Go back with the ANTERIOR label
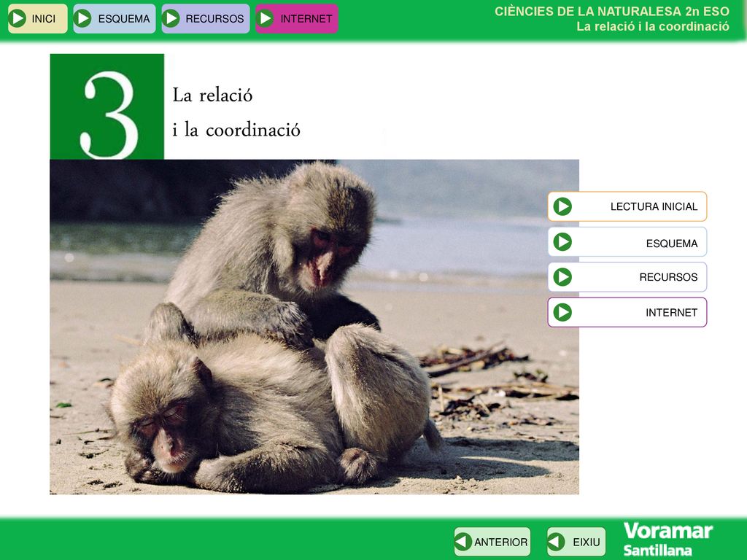This screenshot has width=747, height=560. [x=500, y=542]
